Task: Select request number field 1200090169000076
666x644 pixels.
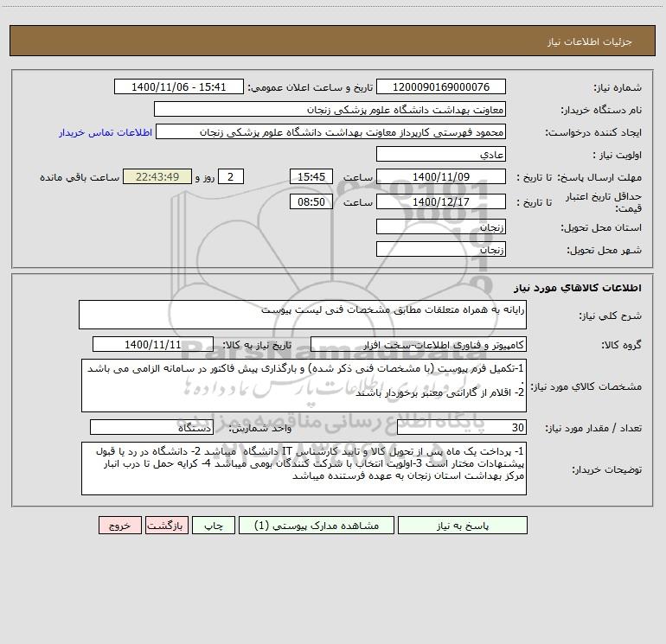Action: [441, 86]
